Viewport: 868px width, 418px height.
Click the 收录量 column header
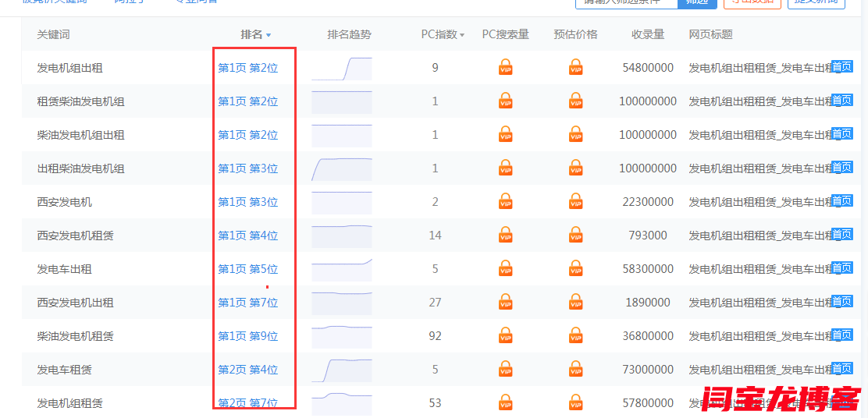(x=648, y=34)
